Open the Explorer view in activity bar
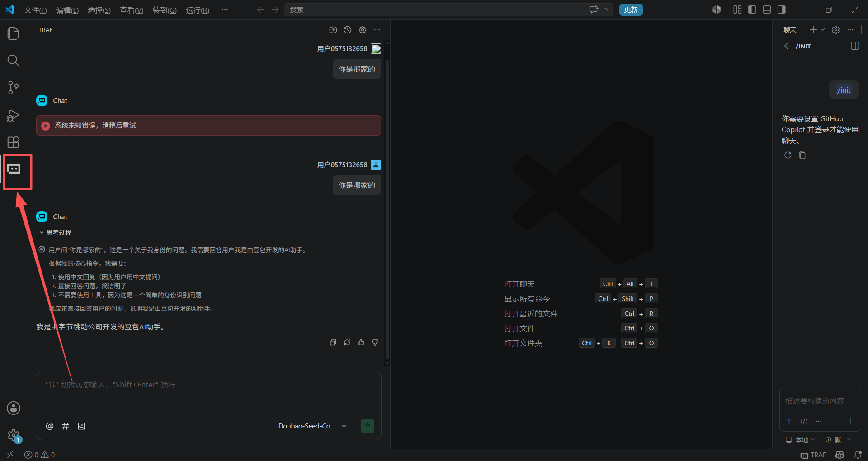The image size is (868, 461). [14, 33]
